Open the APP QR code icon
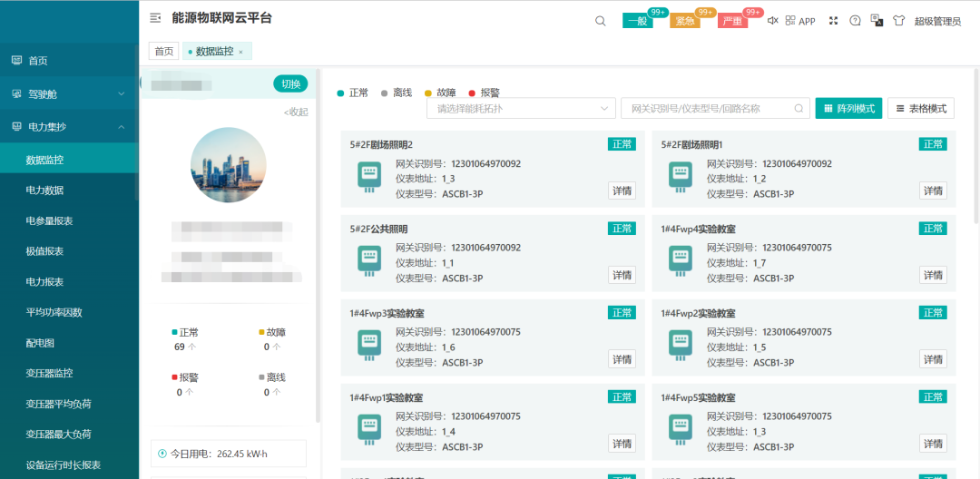The width and height of the screenshot is (980, 479). [x=799, y=21]
